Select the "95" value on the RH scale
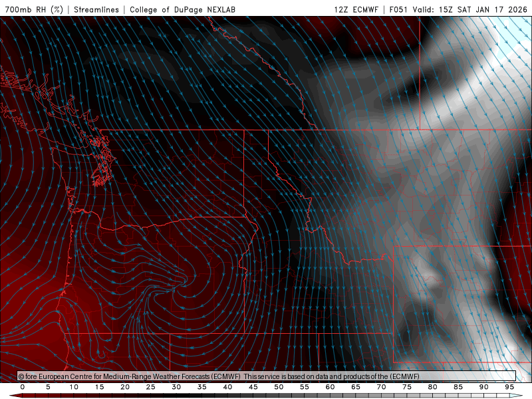The height and width of the screenshot is (399, 532). click(x=509, y=387)
